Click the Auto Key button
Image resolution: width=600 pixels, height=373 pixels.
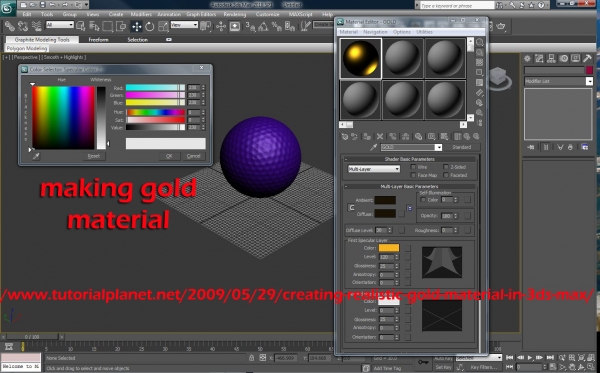point(443,358)
